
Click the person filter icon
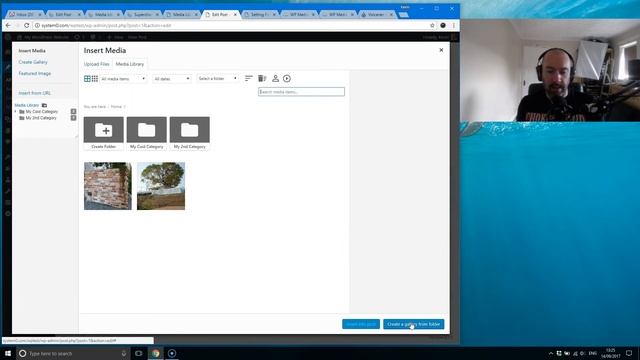pos(276,78)
